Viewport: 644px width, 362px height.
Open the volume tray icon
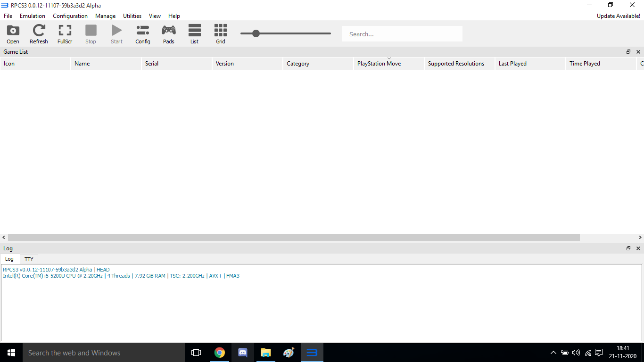[576, 353]
